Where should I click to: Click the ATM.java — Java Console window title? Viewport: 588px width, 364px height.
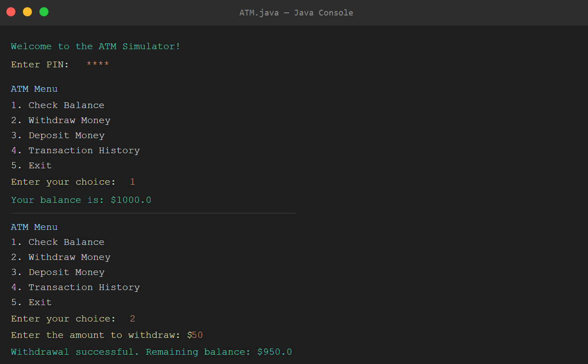(x=296, y=13)
